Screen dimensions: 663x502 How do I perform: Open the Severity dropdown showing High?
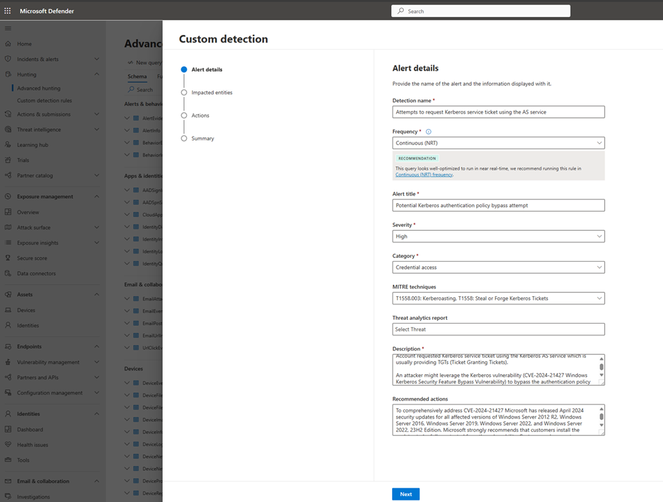tap(498, 236)
